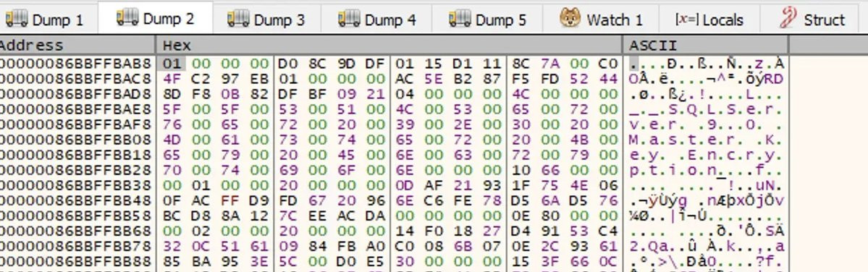Select address row ending in BB48
The image size is (868, 272).
(x=75, y=200)
